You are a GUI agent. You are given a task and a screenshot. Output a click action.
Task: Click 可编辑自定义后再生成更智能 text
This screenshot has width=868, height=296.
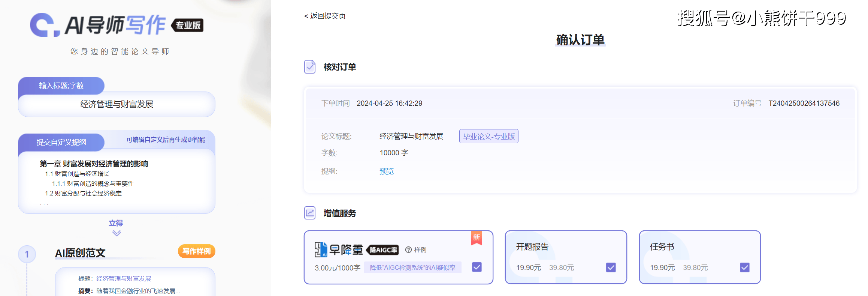point(166,140)
